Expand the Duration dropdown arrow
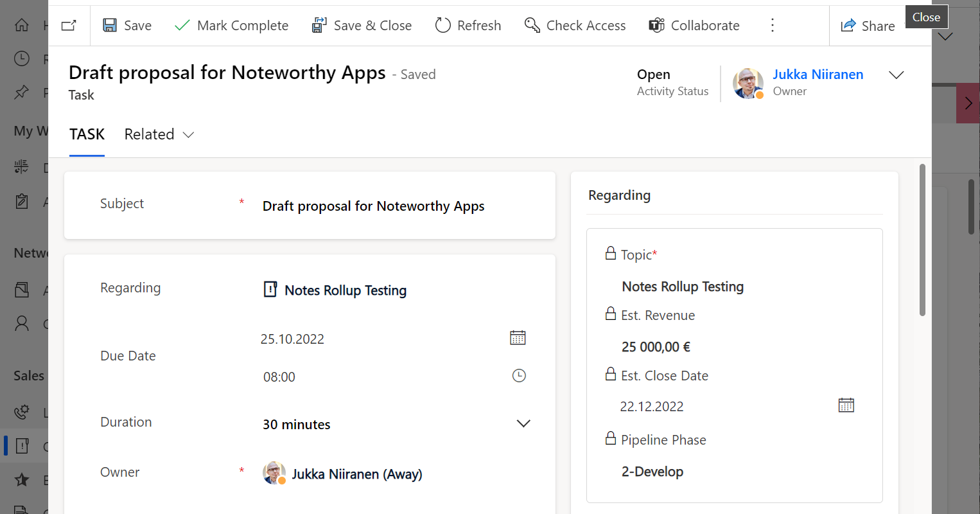Viewport: 980px width, 514px height. pyautogui.click(x=523, y=423)
